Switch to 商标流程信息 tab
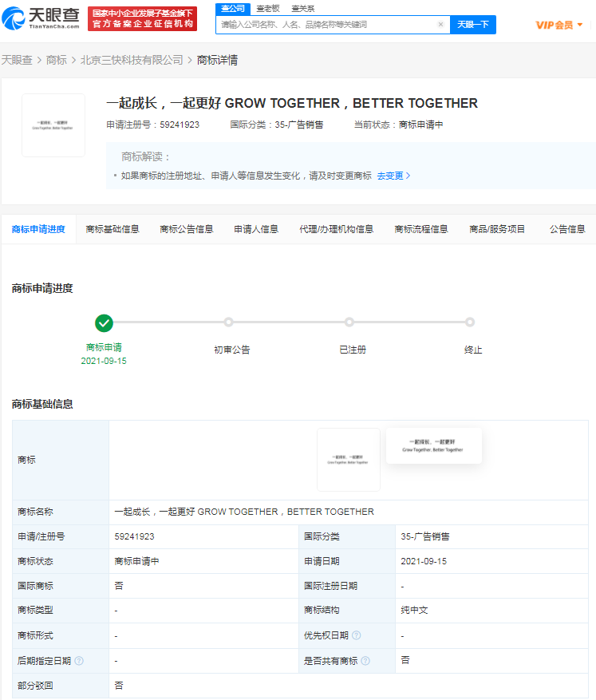Viewport: 596px width, 700px height. (x=421, y=229)
